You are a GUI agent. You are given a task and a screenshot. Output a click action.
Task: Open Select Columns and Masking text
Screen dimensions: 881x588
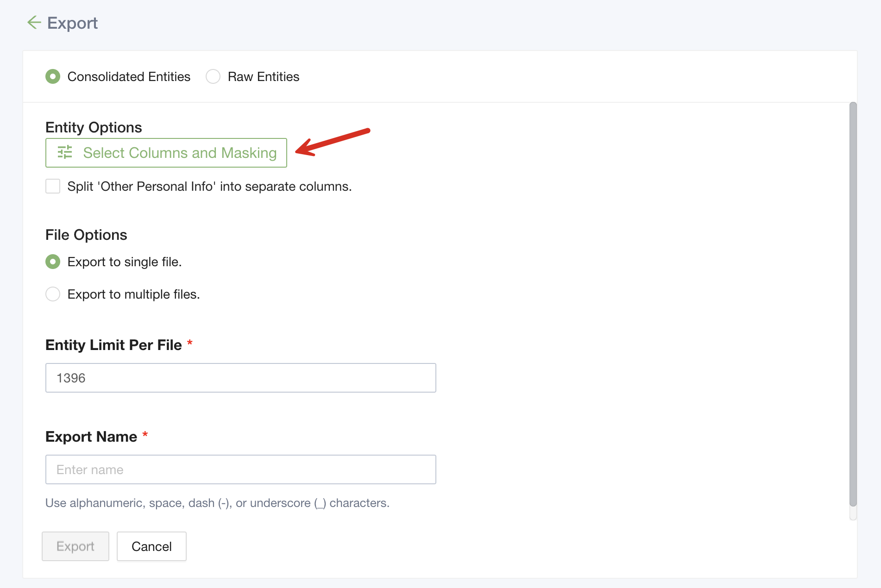pos(180,153)
